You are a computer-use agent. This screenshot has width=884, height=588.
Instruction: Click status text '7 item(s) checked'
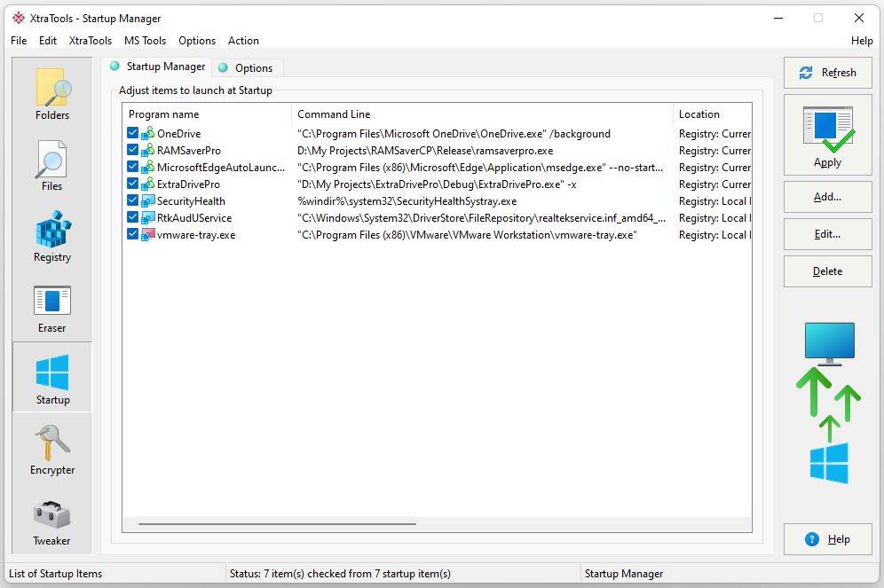[340, 573]
